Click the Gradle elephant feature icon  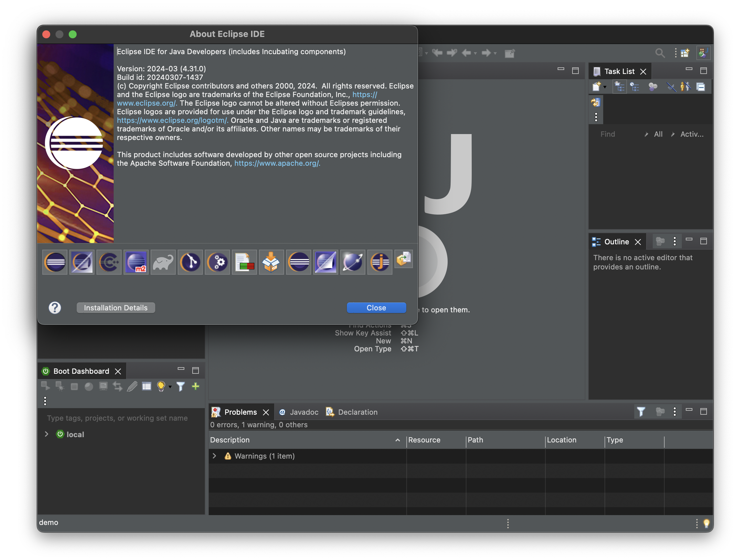[x=163, y=262]
